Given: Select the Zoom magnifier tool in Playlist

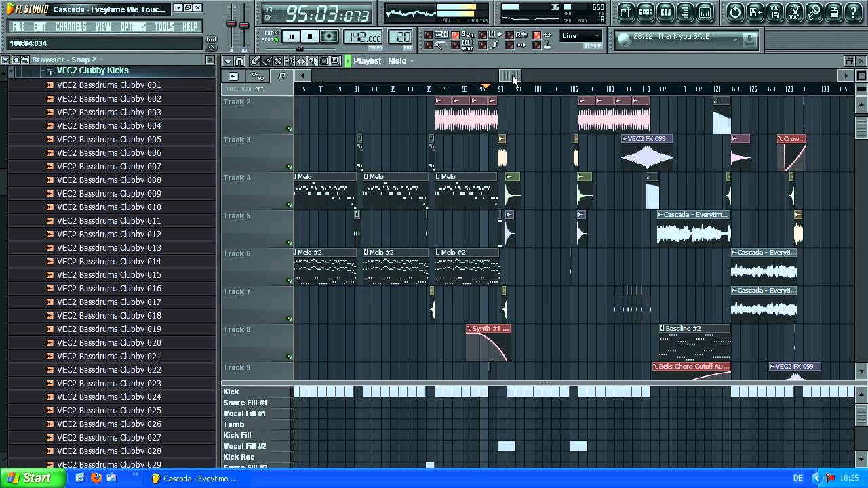Looking at the screenshot, I should (x=335, y=61).
